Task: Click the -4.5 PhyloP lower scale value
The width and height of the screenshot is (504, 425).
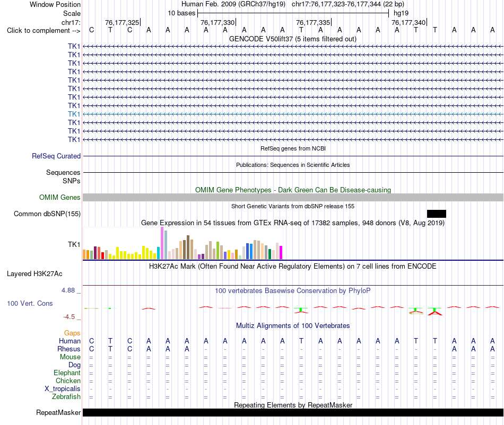Action: click(69, 317)
